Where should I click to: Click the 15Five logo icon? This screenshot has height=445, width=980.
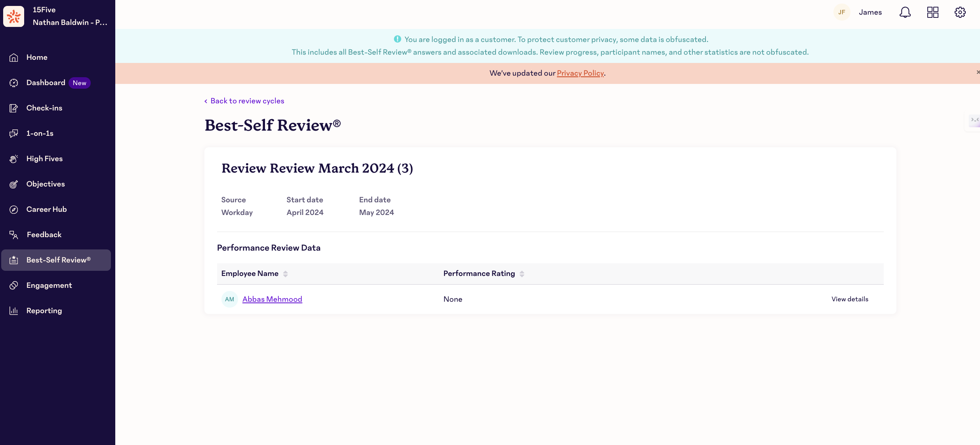coord(14,16)
